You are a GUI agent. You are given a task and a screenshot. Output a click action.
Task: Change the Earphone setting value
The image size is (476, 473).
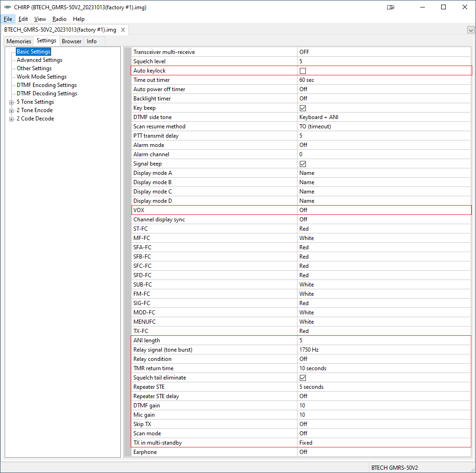click(x=383, y=452)
